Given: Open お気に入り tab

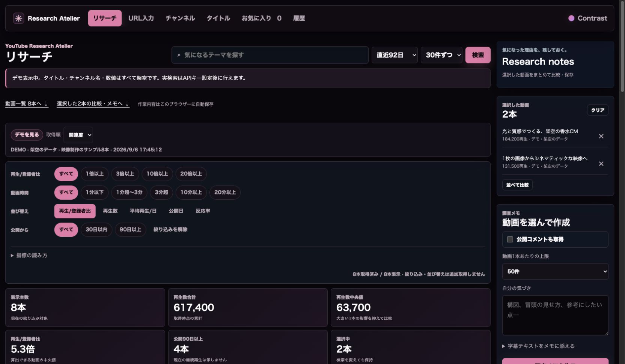Looking at the screenshot, I should (261, 18).
